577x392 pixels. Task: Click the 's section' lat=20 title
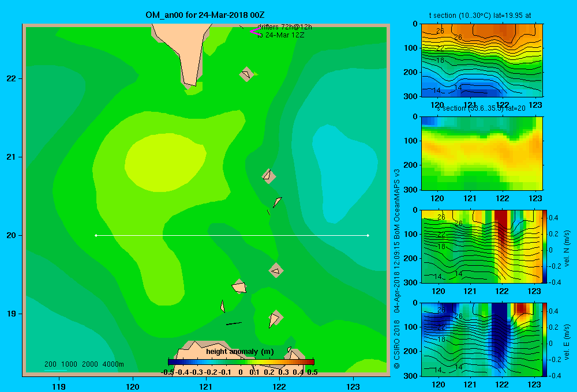point(481,108)
